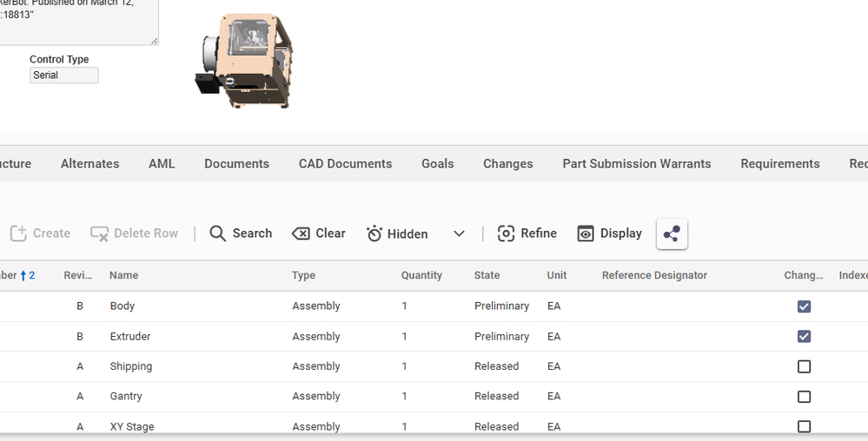
Task: Check the Shipping row checkbox
Action: [804, 366]
